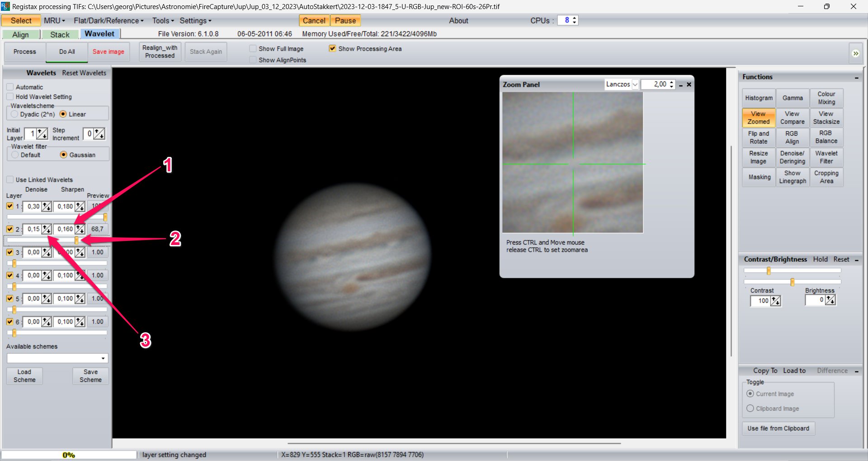Adjust the Contrast value spinner
This screenshot has width=868, height=461.
[775, 301]
